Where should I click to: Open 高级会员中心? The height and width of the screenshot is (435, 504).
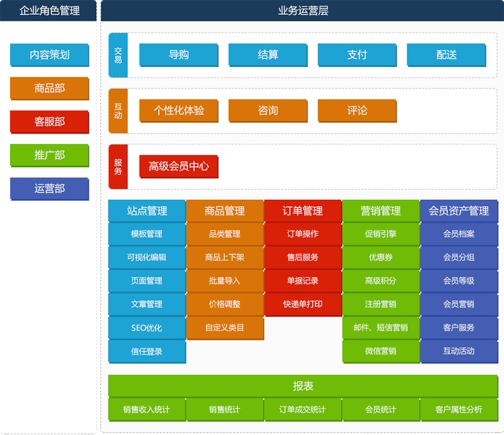click(178, 167)
